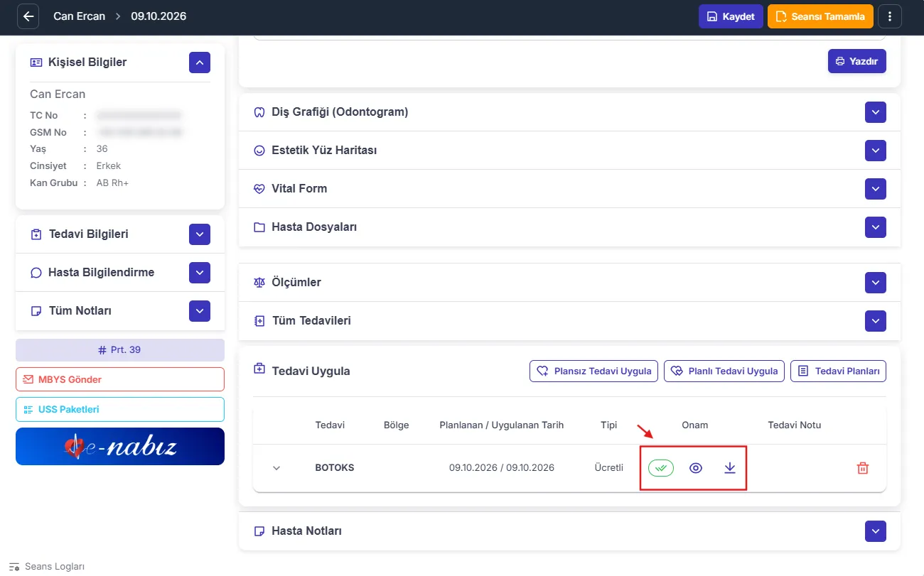Click the Yazdır print button
Image resolution: width=924 pixels, height=576 pixels.
(857, 61)
